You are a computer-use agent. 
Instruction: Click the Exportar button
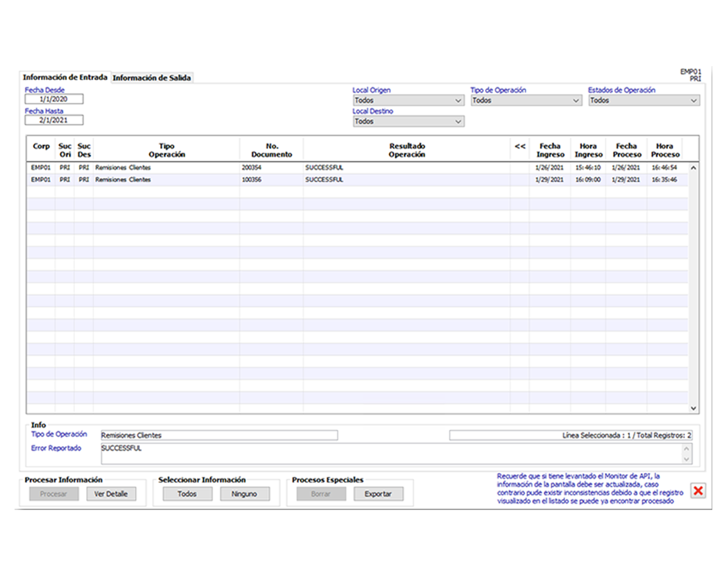pos(378,494)
